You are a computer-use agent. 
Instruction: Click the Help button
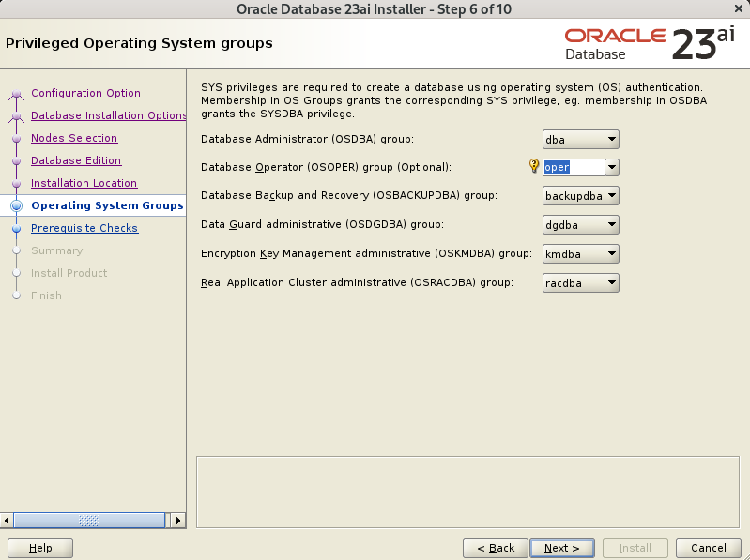tap(40, 548)
